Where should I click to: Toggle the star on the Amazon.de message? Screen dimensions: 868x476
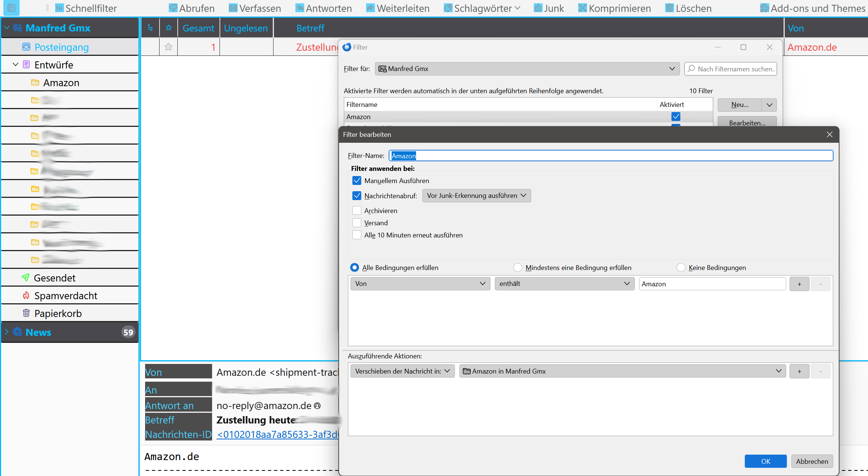click(168, 47)
